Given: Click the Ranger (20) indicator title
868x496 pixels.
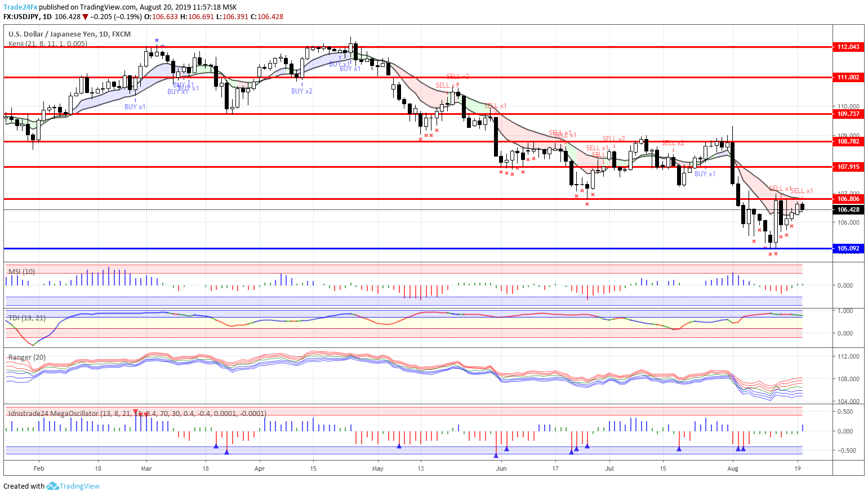Looking at the screenshot, I should pyautogui.click(x=27, y=358).
